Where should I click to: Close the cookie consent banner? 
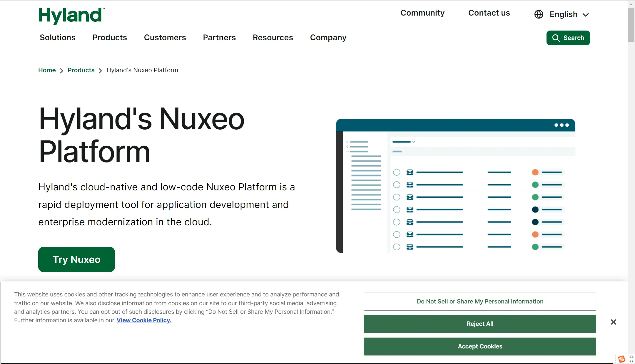pyautogui.click(x=613, y=322)
